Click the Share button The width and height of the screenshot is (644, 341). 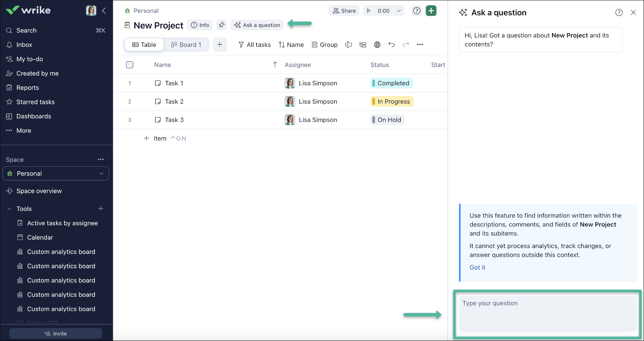tap(344, 11)
